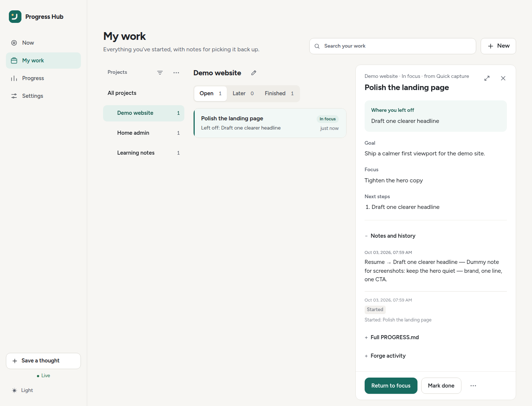This screenshot has width=532, height=406.
Task: Switch to the Finished tab
Action: click(279, 93)
